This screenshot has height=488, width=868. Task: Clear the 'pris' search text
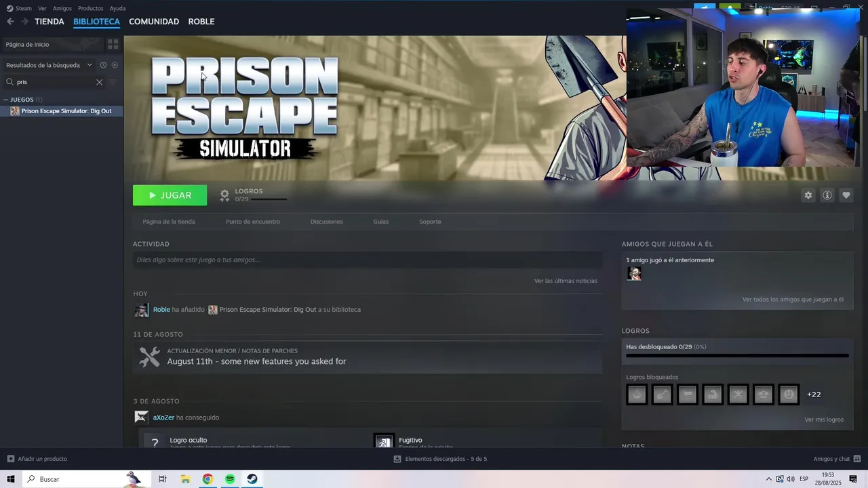point(99,82)
